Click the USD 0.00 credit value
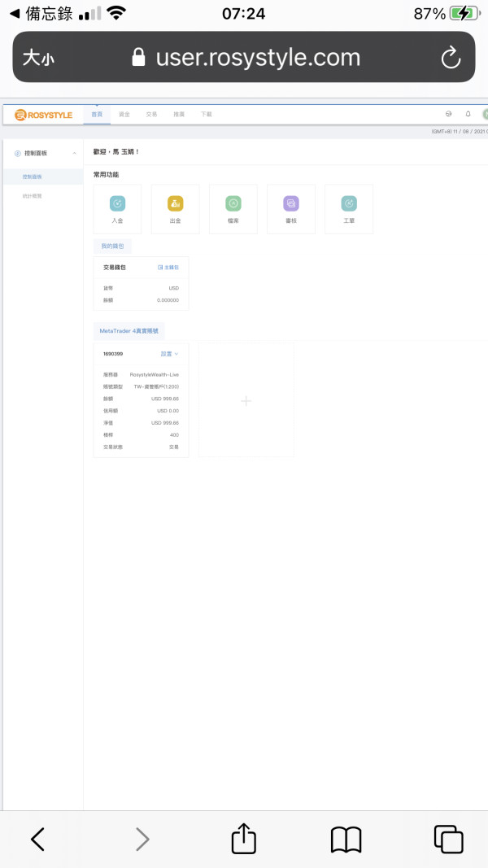This screenshot has height=868, width=488. (x=168, y=411)
